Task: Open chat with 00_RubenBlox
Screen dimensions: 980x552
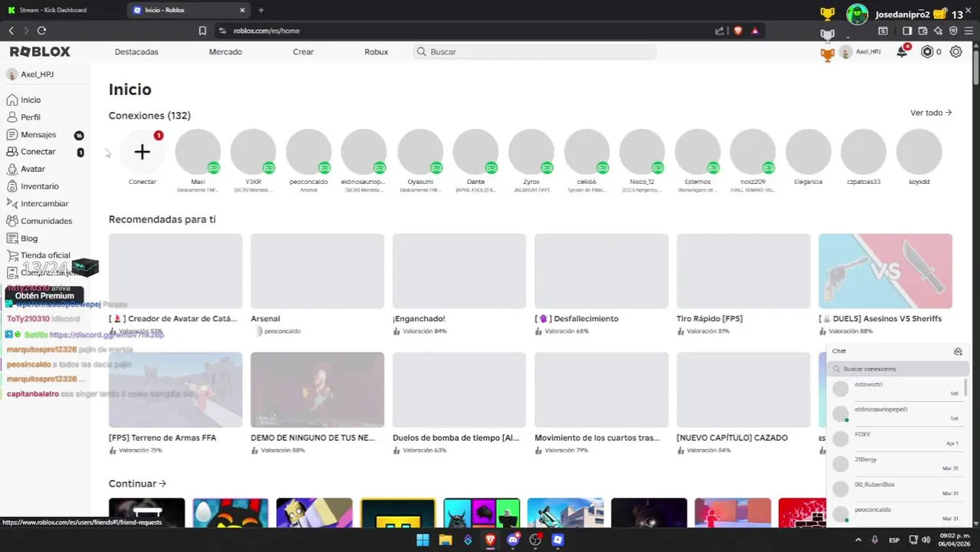Action: (898, 488)
